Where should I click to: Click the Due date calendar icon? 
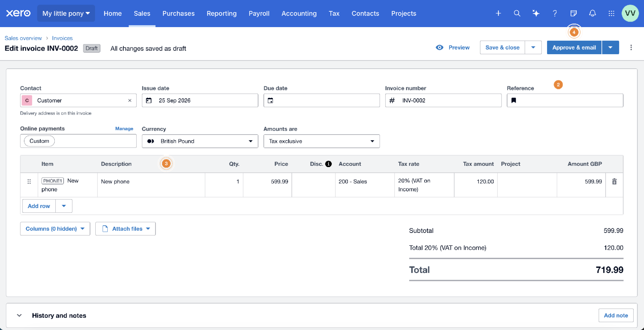tap(270, 100)
